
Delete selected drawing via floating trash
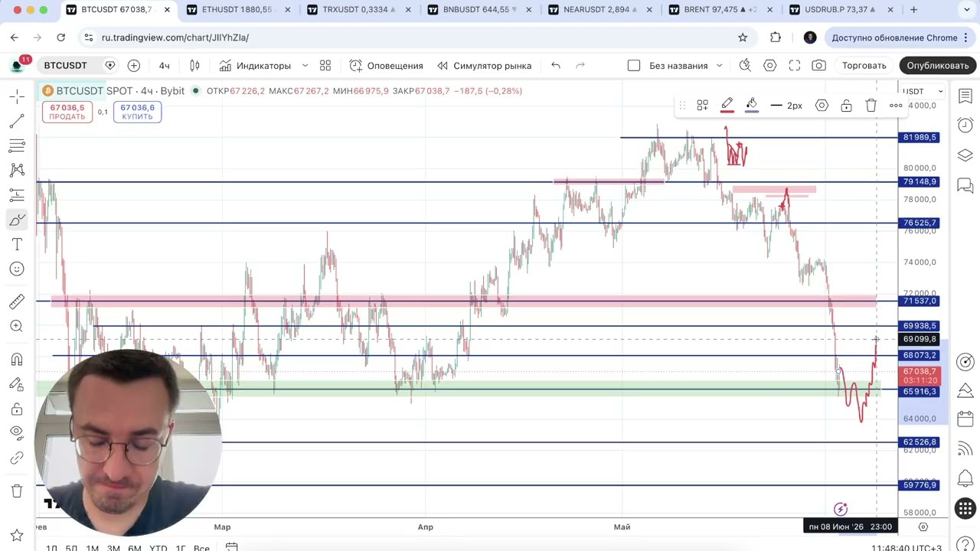coord(871,106)
